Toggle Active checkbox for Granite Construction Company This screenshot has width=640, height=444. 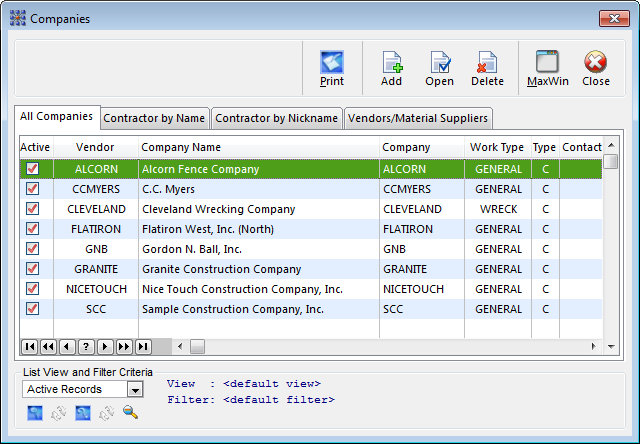pos(33,269)
